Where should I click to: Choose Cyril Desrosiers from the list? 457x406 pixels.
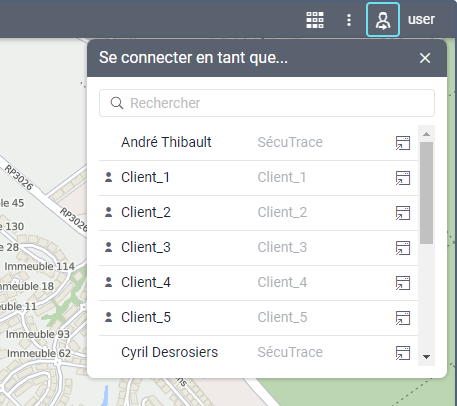[258, 353]
